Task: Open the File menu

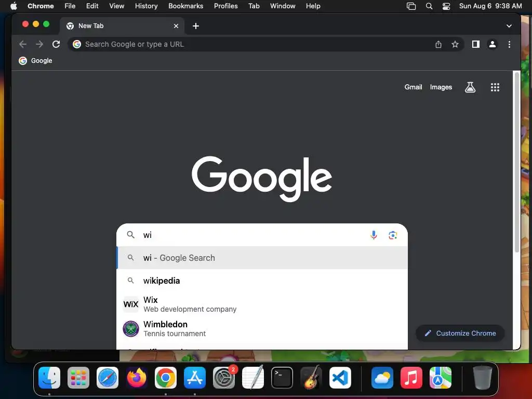Action: (x=70, y=6)
